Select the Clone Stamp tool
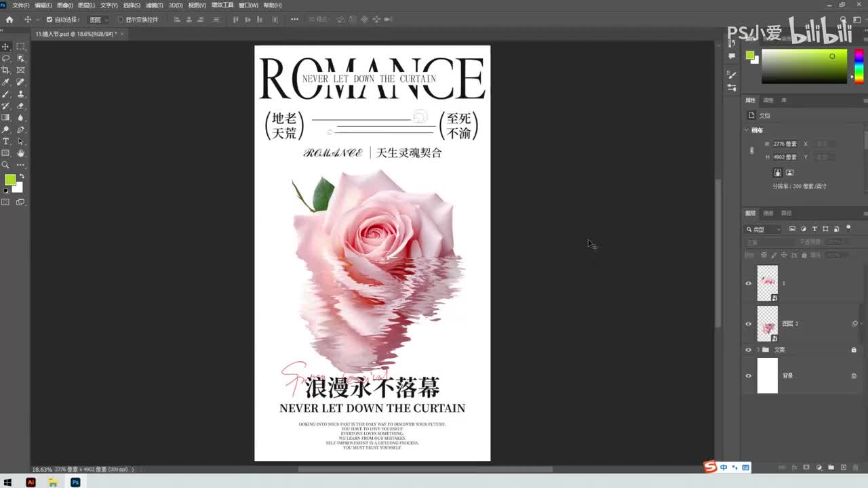This screenshot has height=488, width=868. pyautogui.click(x=20, y=94)
